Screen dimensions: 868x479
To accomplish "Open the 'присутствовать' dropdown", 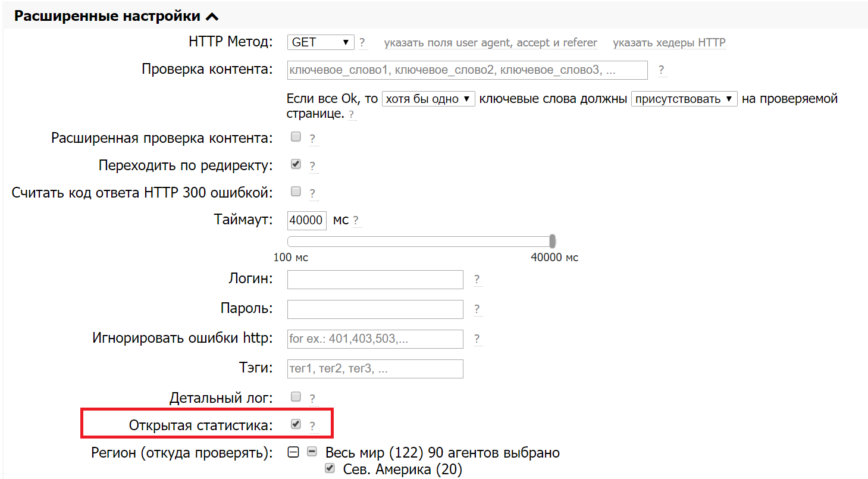I will (684, 98).
